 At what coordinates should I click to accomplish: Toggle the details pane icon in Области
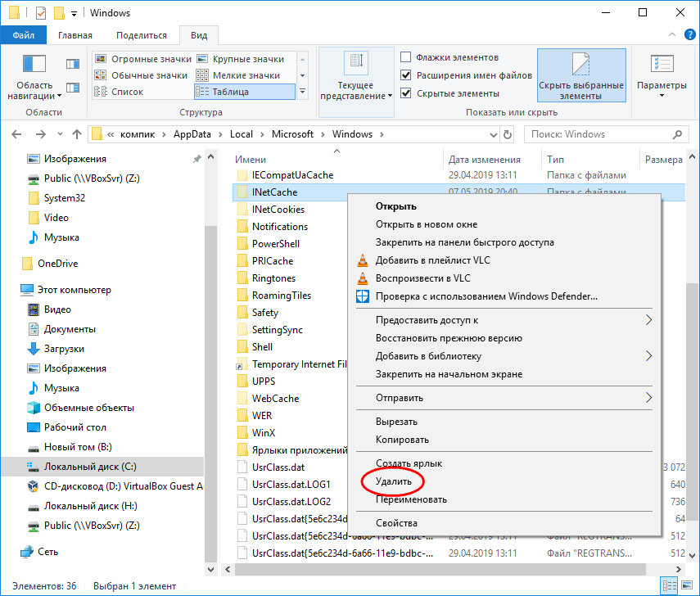pyautogui.click(x=73, y=87)
